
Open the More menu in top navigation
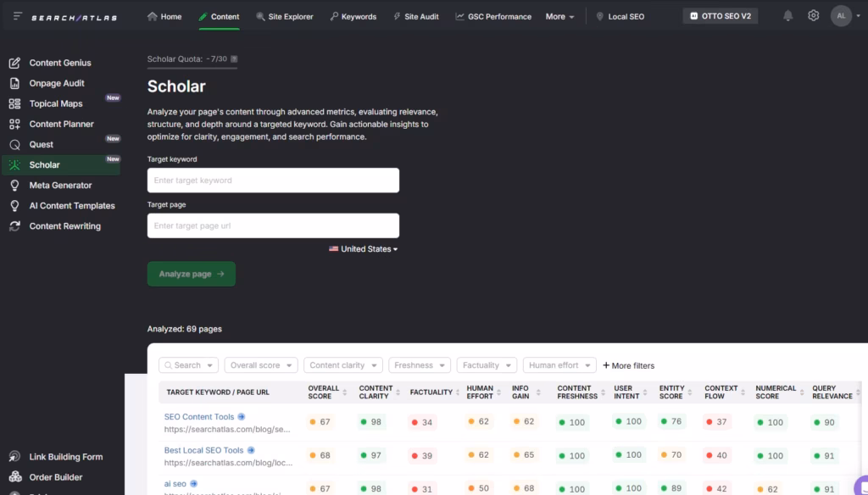559,16
